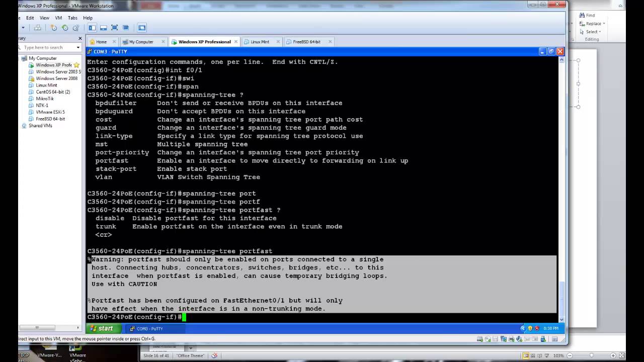The height and width of the screenshot is (362, 644).
Task: Close the Library panel
Action: (79, 38)
